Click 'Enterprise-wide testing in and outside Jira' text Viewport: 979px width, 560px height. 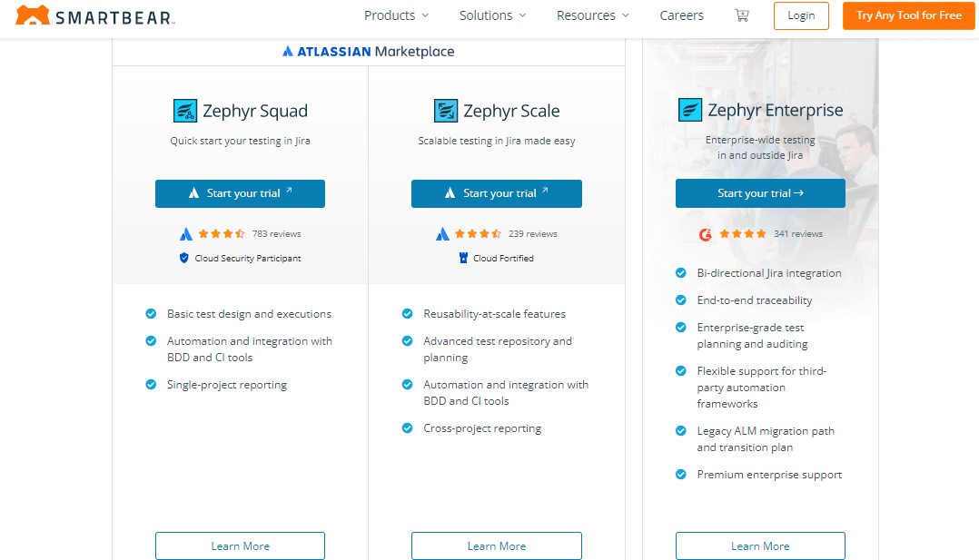pos(760,147)
